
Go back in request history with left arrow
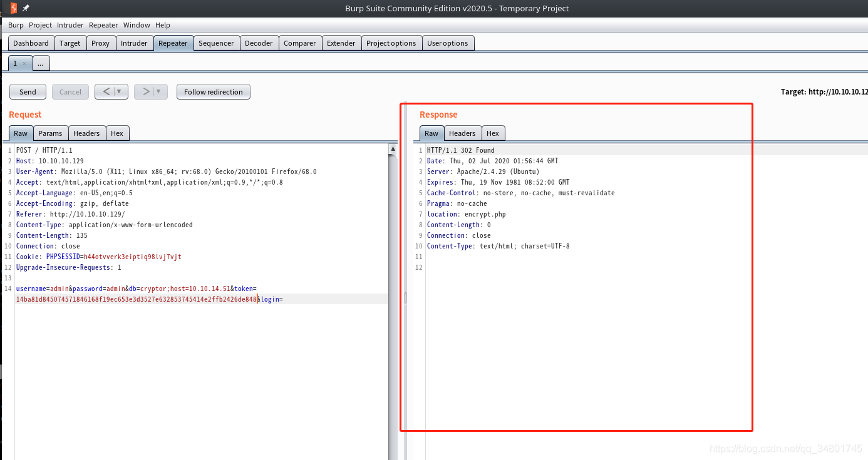[x=106, y=91]
